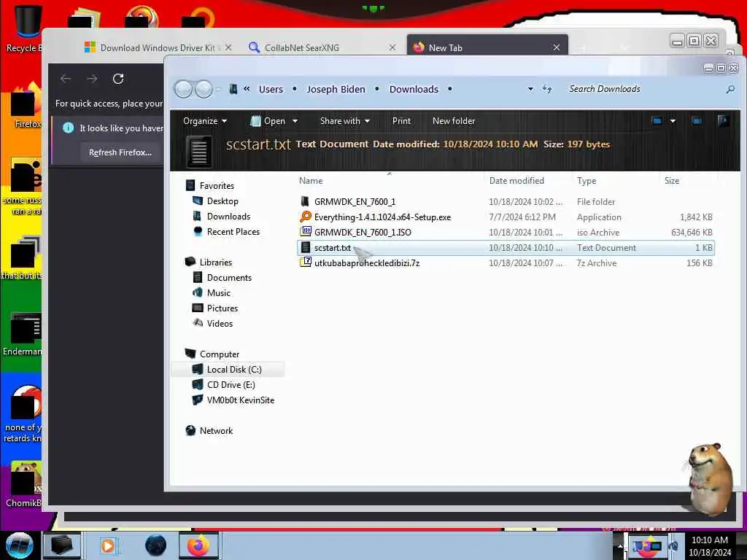Open the Music library
747x560 pixels.
coord(218,293)
